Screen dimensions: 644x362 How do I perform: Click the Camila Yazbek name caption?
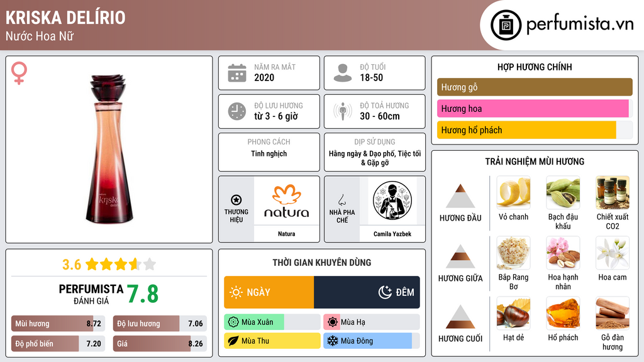click(x=392, y=234)
